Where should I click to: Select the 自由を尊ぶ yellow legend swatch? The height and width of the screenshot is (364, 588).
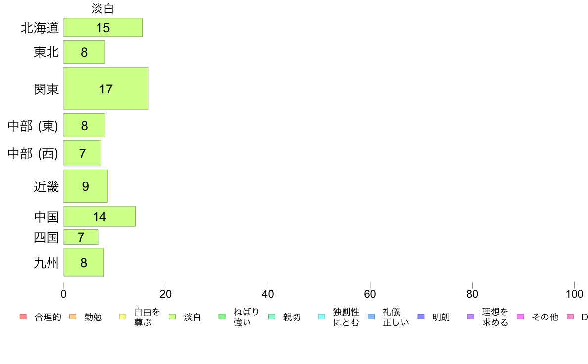pos(123,317)
